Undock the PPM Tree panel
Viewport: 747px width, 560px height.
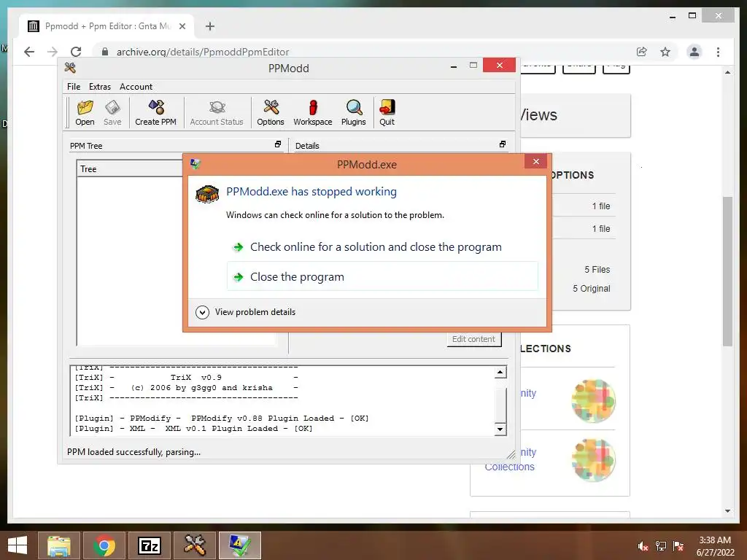click(x=278, y=144)
